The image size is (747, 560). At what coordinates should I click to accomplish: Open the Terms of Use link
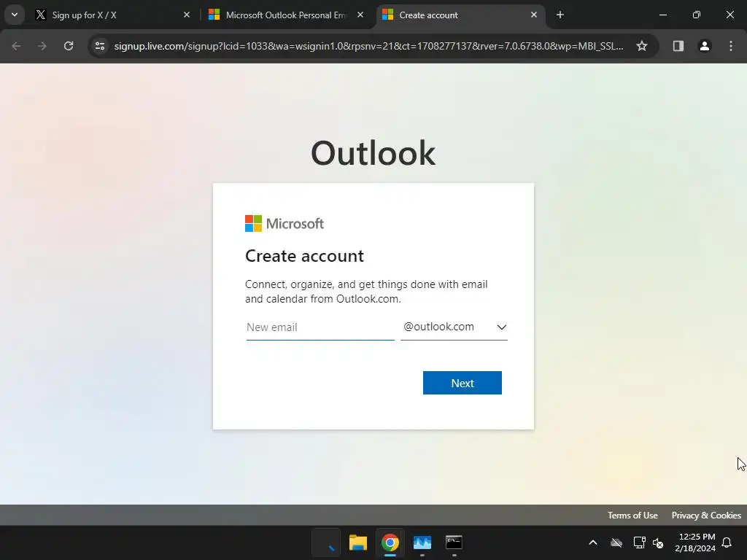point(632,516)
